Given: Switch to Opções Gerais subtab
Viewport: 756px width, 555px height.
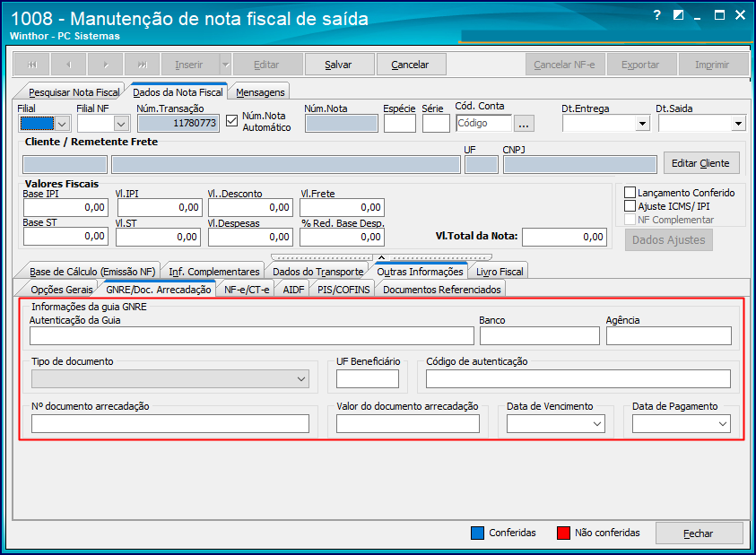Looking at the screenshot, I should coord(62,290).
